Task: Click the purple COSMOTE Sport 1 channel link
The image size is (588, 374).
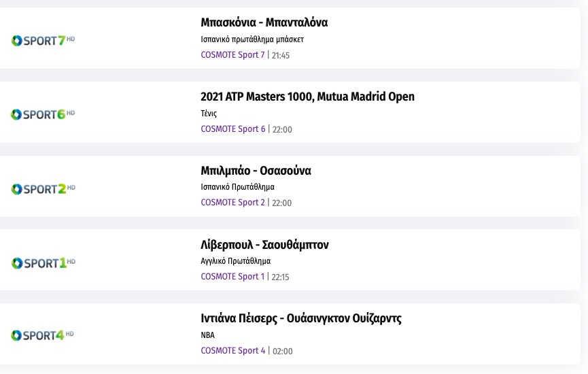Action: click(232, 277)
